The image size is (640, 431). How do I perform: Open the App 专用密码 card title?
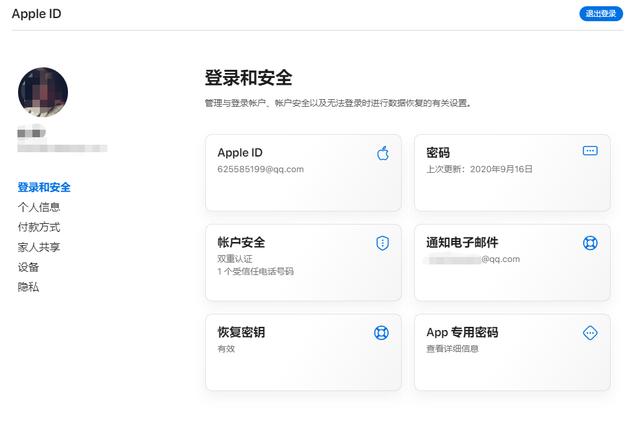[x=462, y=332]
